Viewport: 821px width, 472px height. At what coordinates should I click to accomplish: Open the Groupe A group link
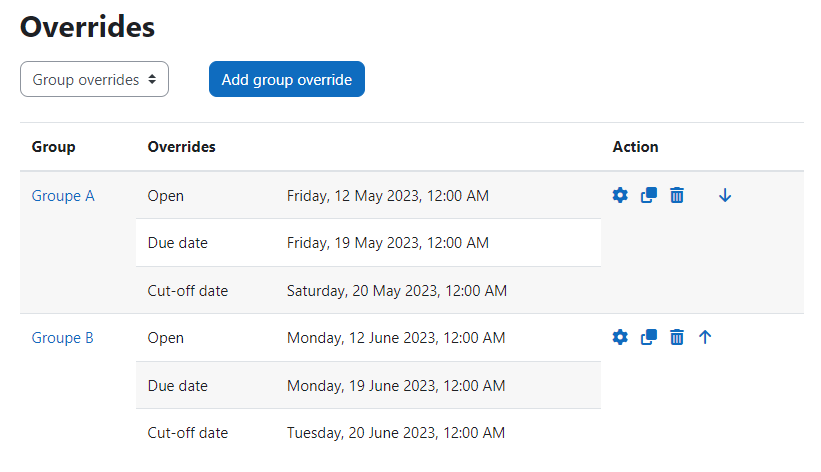click(63, 196)
